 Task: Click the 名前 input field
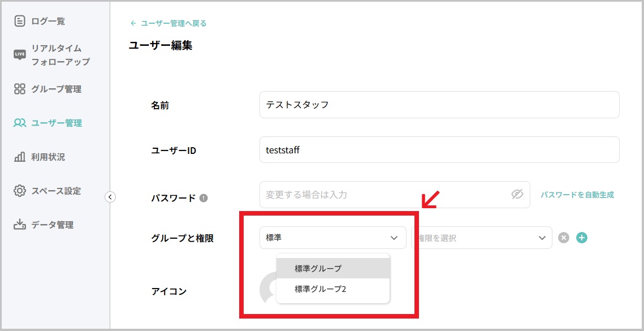click(439, 105)
